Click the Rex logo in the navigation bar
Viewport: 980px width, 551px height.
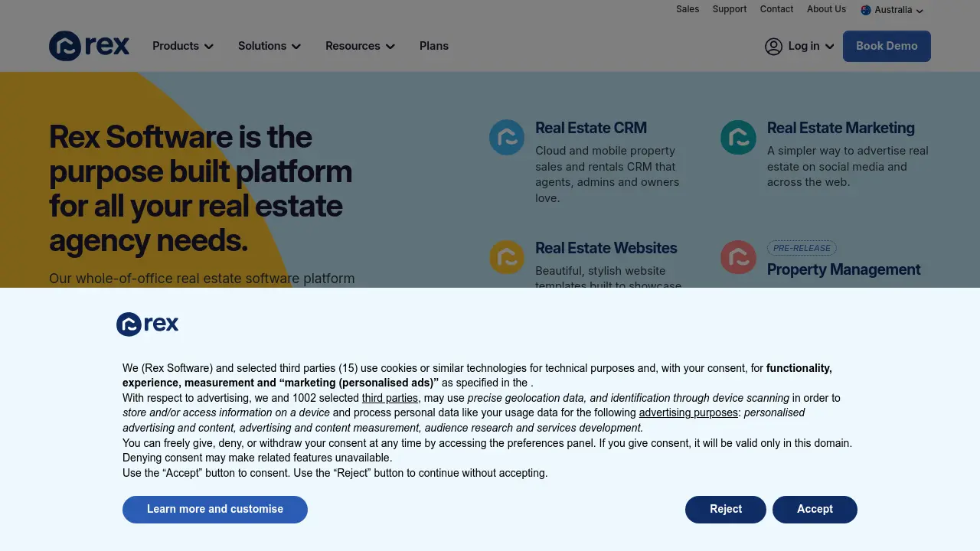[x=89, y=46]
